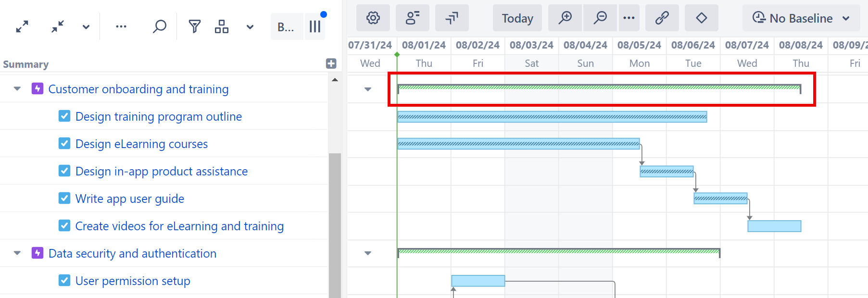The width and height of the screenshot is (868, 298).
Task: Click the resources person icon
Action: 413,18
